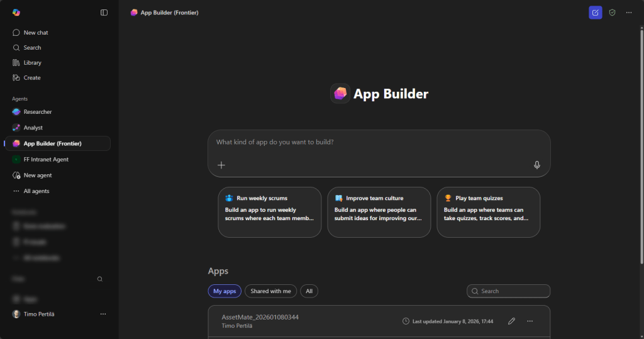This screenshot has height=339, width=644.
Task: Click the plus icon in the prompt box
Action: coord(221,165)
